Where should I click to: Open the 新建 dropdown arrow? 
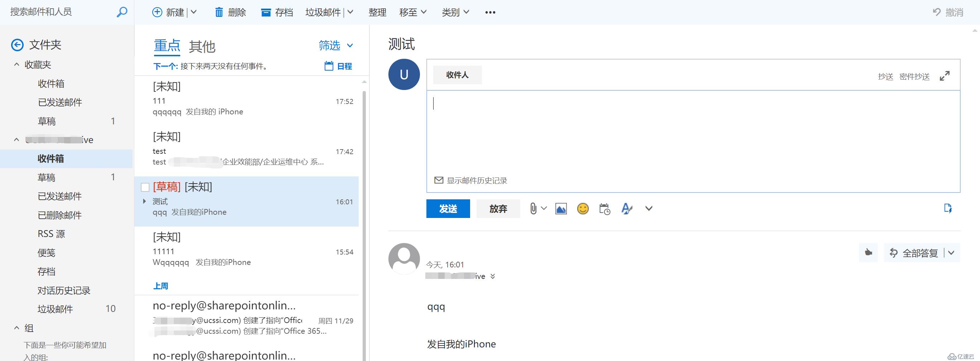click(193, 12)
